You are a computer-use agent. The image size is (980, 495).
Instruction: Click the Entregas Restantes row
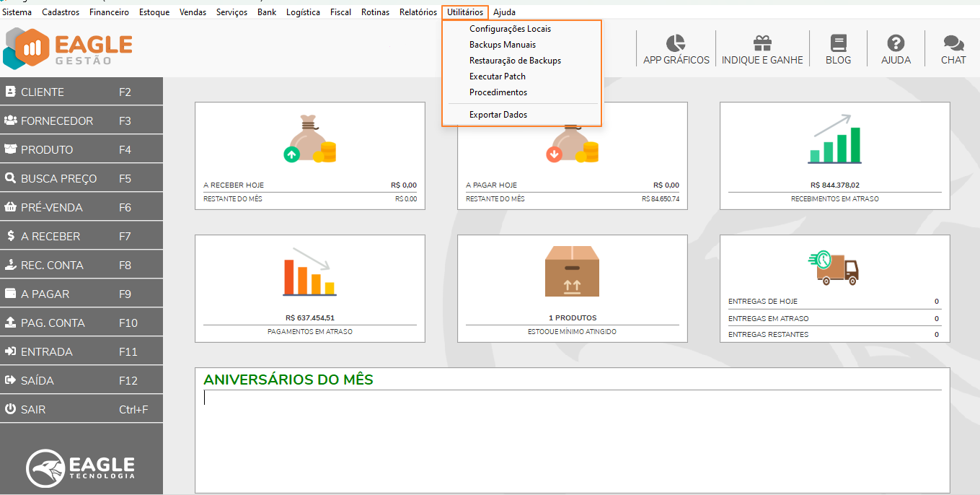pos(834,335)
